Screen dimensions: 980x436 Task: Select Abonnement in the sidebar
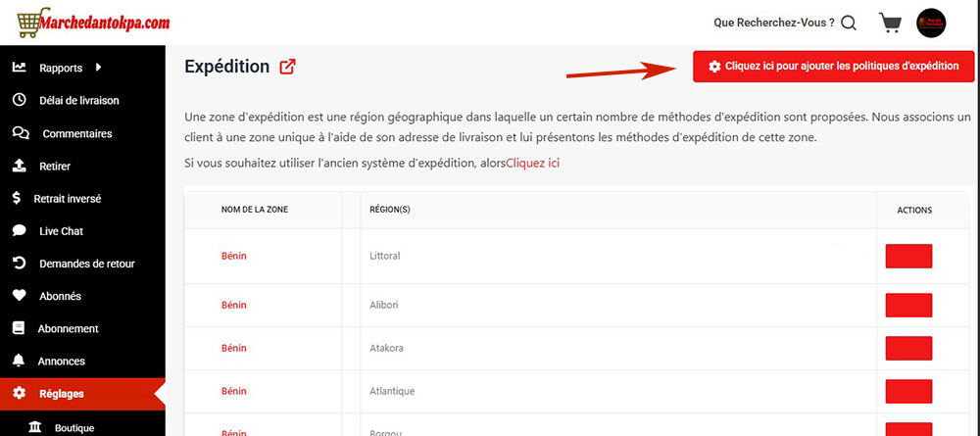[68, 328]
